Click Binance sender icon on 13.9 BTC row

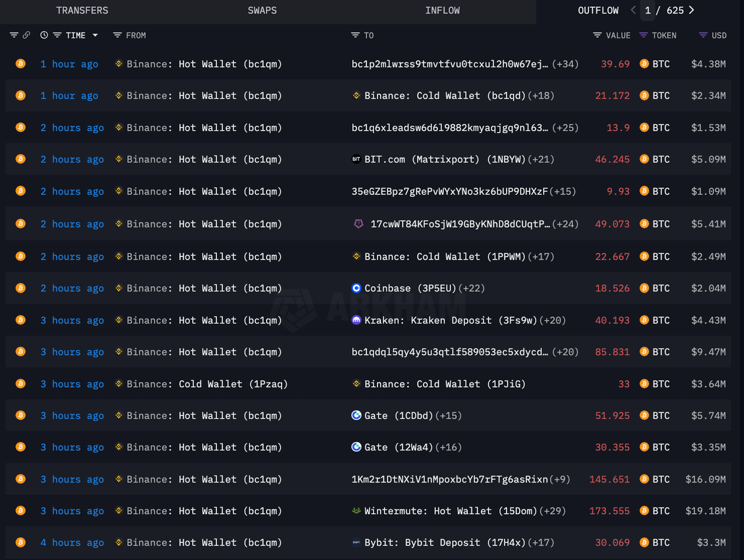119,128
